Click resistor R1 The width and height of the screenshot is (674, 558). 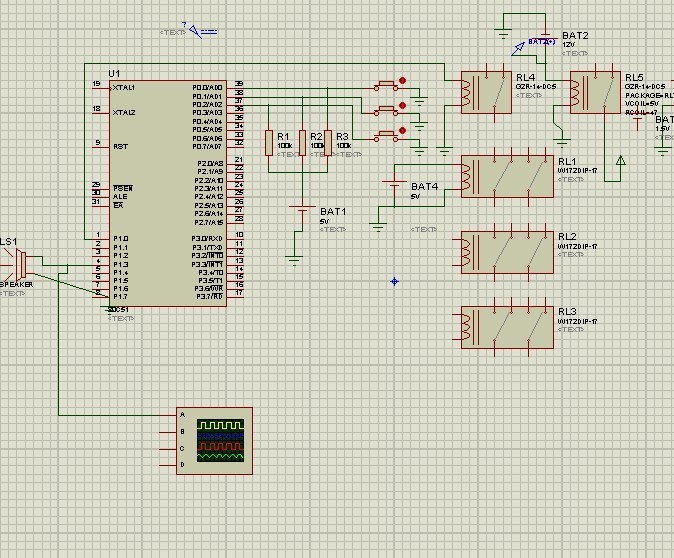268,142
